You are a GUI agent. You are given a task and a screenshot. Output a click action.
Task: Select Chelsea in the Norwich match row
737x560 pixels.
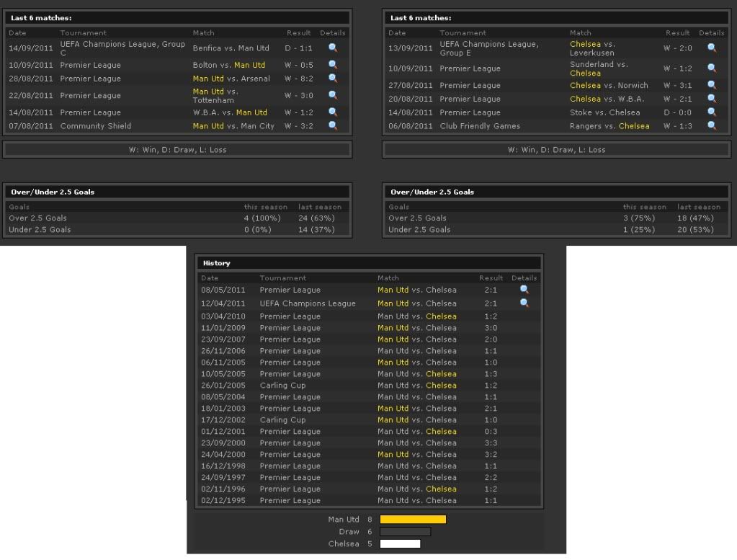tap(585, 85)
